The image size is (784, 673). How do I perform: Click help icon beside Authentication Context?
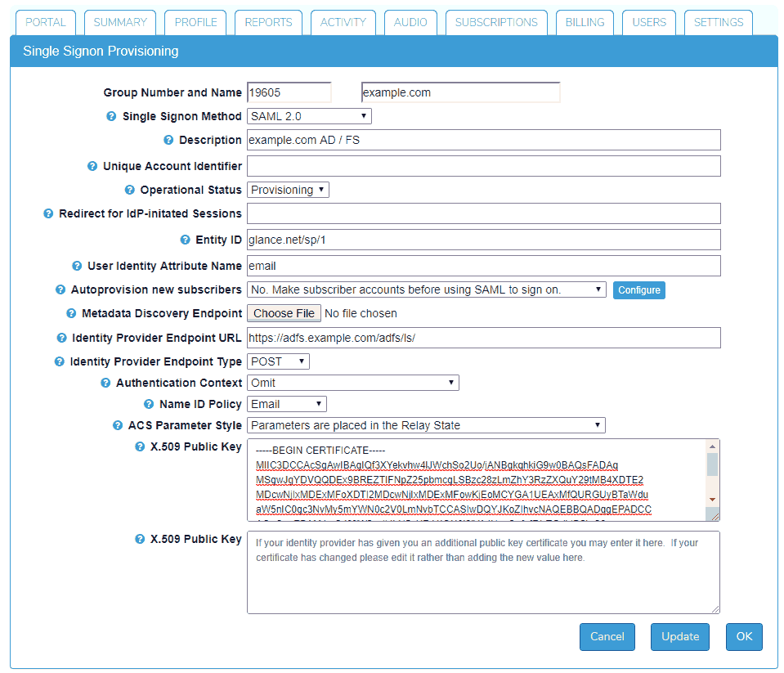pos(105,383)
